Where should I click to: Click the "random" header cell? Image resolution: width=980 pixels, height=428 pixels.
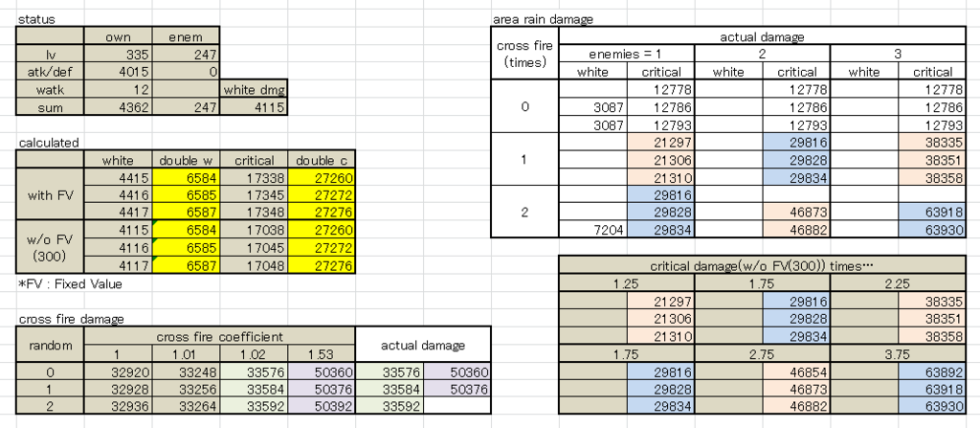coord(51,346)
